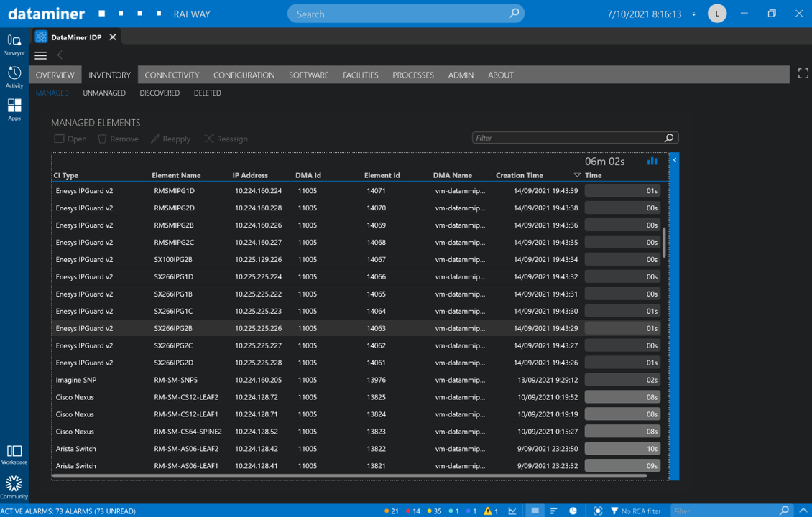
Task: Open the user profile avatar L
Action: pos(717,14)
